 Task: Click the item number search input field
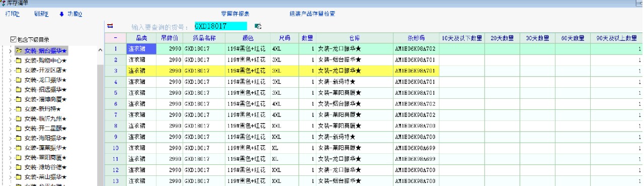220,26
